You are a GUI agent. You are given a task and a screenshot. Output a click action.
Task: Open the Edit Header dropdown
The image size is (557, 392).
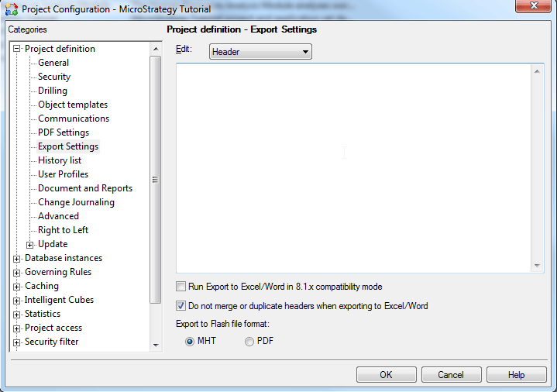tap(260, 52)
